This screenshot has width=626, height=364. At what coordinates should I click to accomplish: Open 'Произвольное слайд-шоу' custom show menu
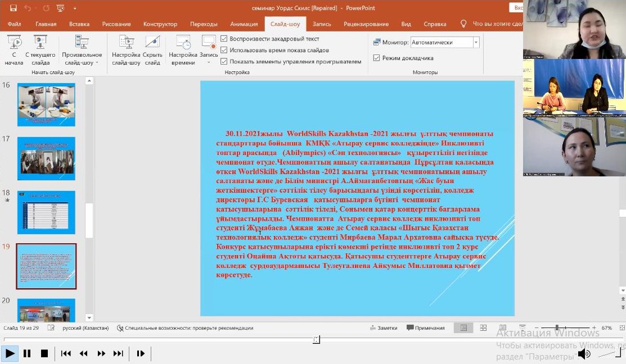click(x=82, y=50)
